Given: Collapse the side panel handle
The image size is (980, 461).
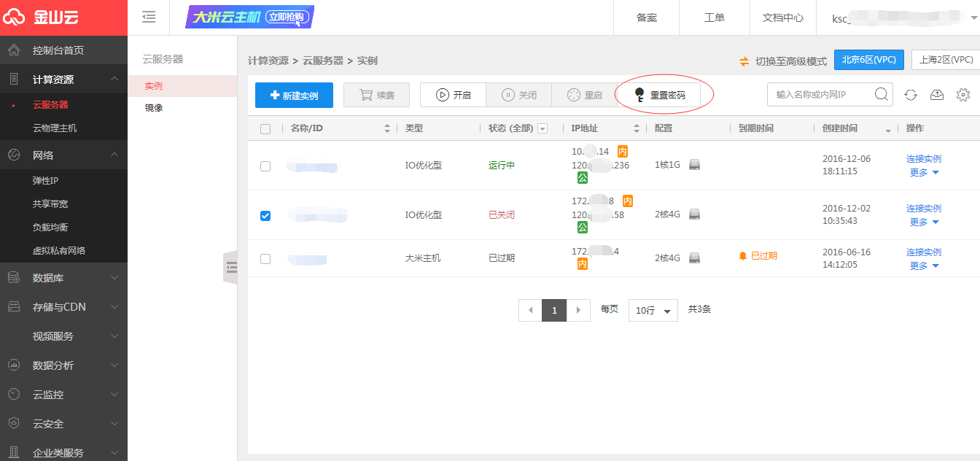Looking at the screenshot, I should [230, 268].
